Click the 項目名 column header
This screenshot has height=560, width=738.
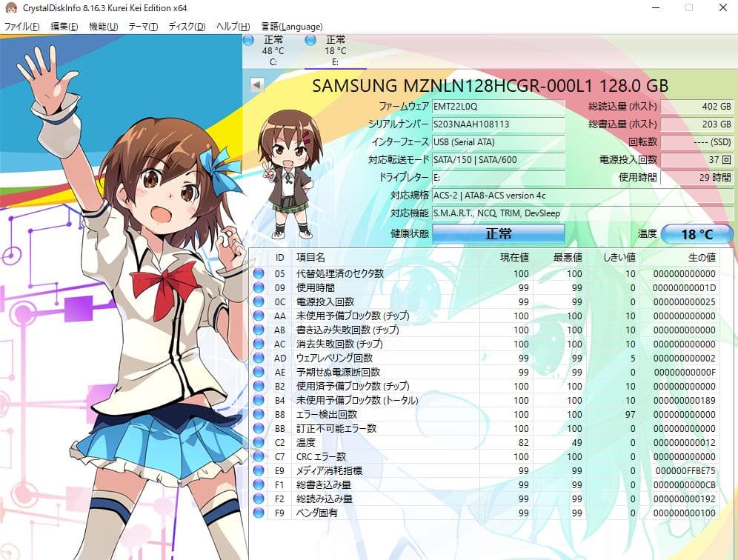click(386, 258)
